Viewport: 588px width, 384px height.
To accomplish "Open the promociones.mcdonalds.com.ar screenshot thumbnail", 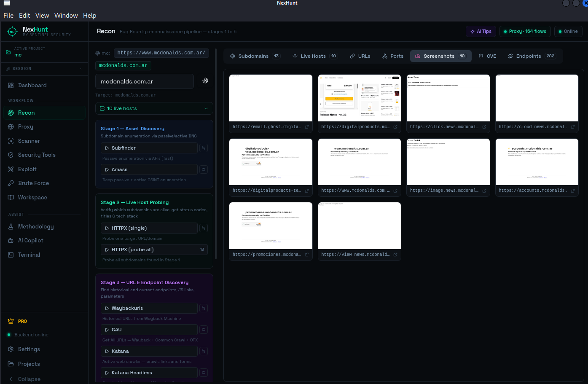I will [x=271, y=226].
